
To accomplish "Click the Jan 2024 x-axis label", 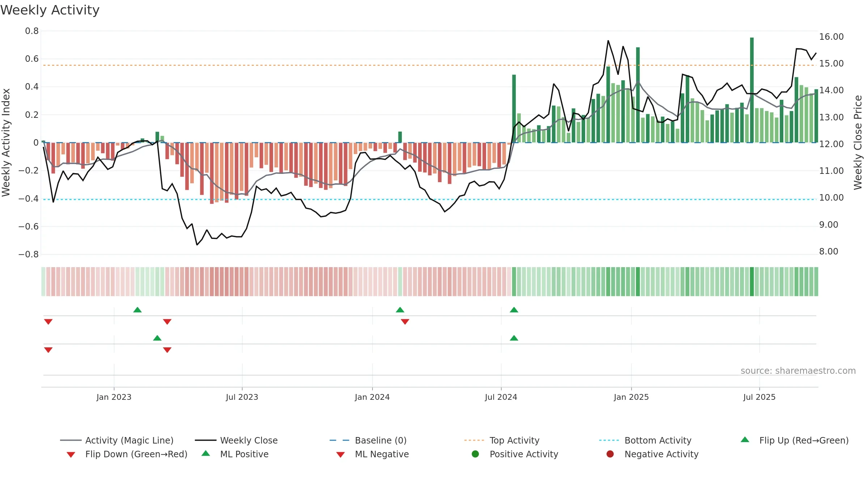I will coord(372,397).
